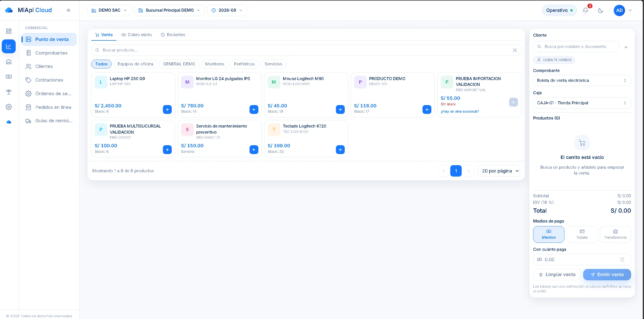Add PRODUCTO DEMO to cart
The height and width of the screenshot is (319, 644).
tap(427, 110)
